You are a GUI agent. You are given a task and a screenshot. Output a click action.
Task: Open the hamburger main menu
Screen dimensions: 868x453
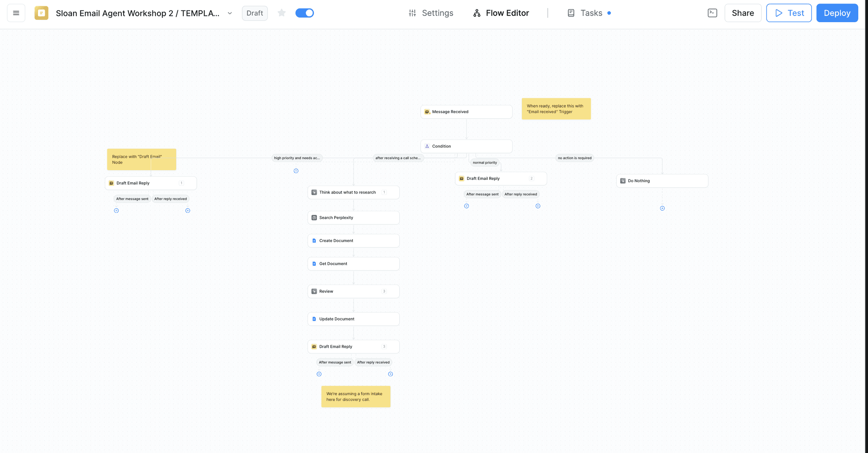(16, 13)
